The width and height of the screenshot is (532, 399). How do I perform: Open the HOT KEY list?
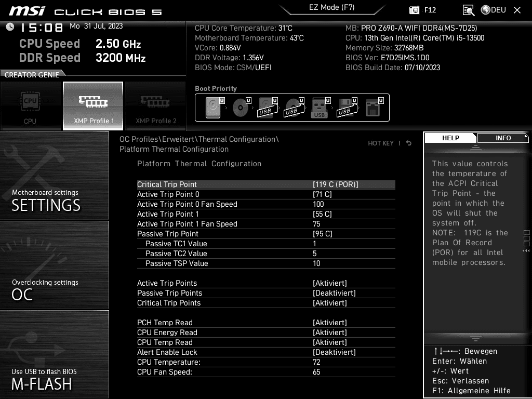381,143
